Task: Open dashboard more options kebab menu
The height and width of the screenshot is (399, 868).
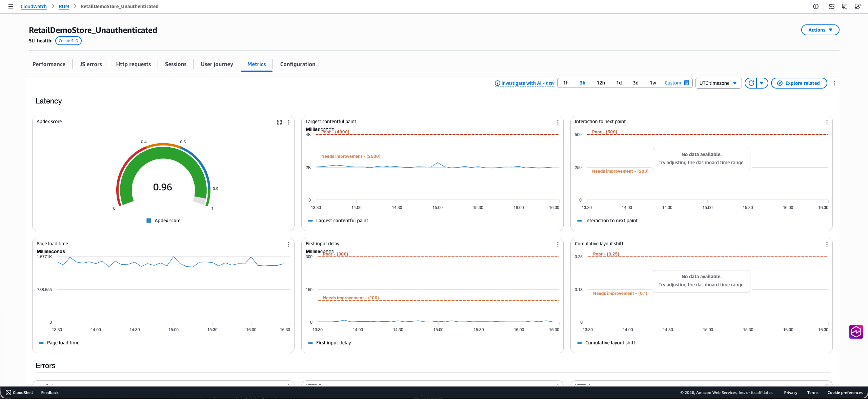Action: (x=835, y=83)
